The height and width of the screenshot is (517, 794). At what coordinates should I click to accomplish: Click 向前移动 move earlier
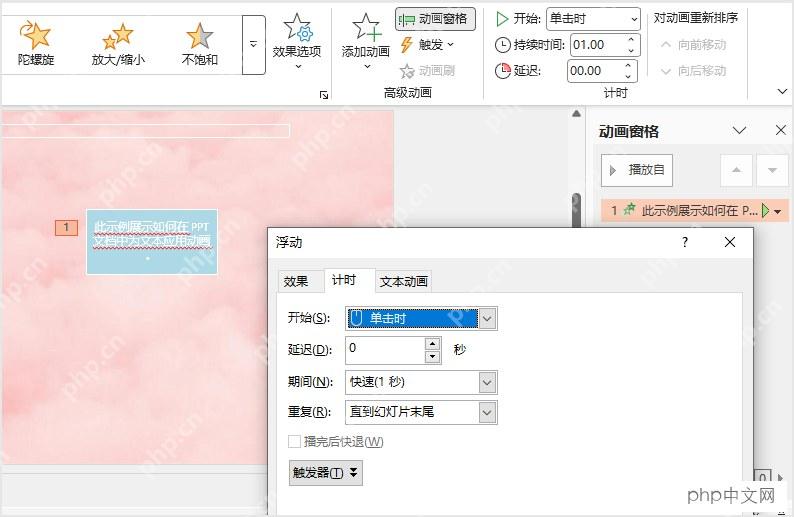tap(694, 45)
